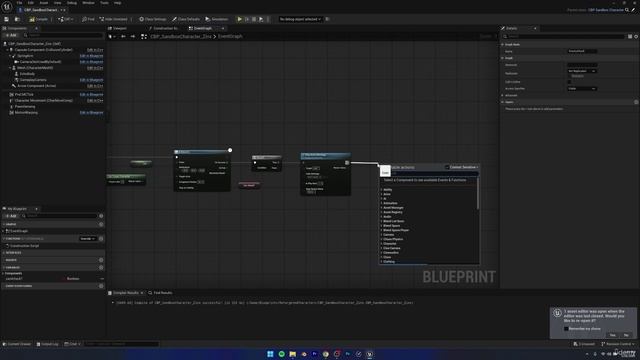The image size is (640, 360).
Task: Collapse the Mesh (CharacterMesh0) expander
Action: (11, 68)
